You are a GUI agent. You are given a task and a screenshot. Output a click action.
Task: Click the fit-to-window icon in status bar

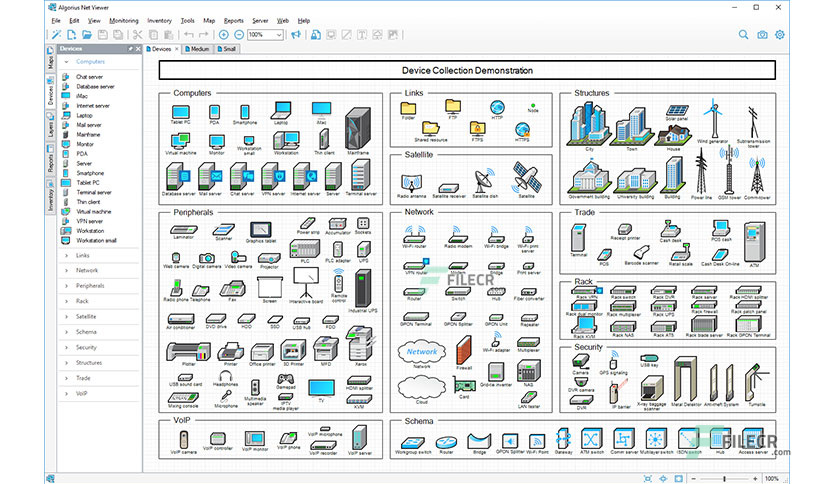tap(647, 478)
